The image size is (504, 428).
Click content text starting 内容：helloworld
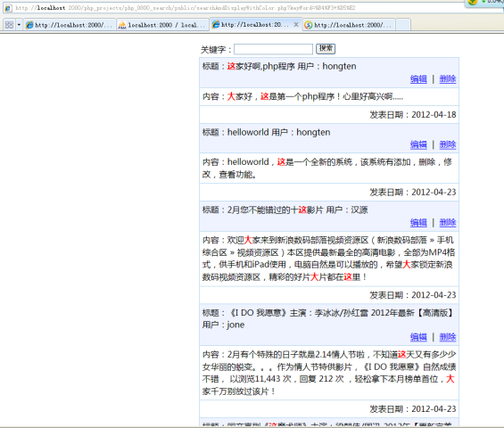point(327,168)
